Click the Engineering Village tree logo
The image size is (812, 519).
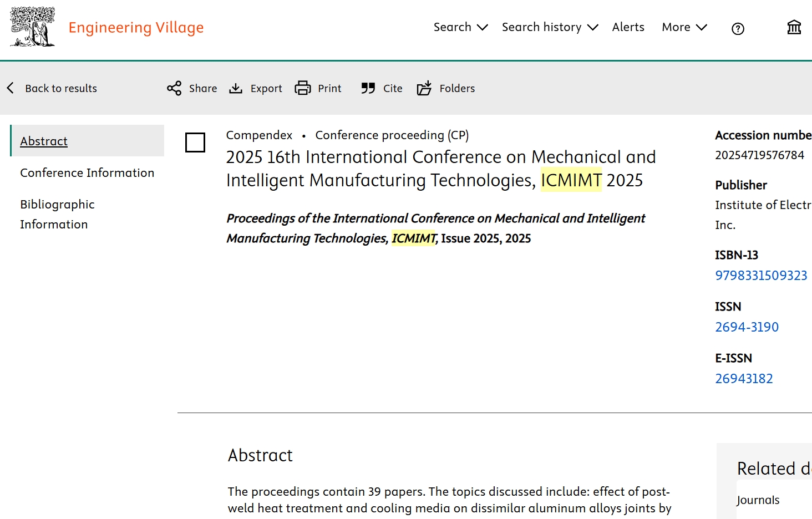(x=33, y=27)
